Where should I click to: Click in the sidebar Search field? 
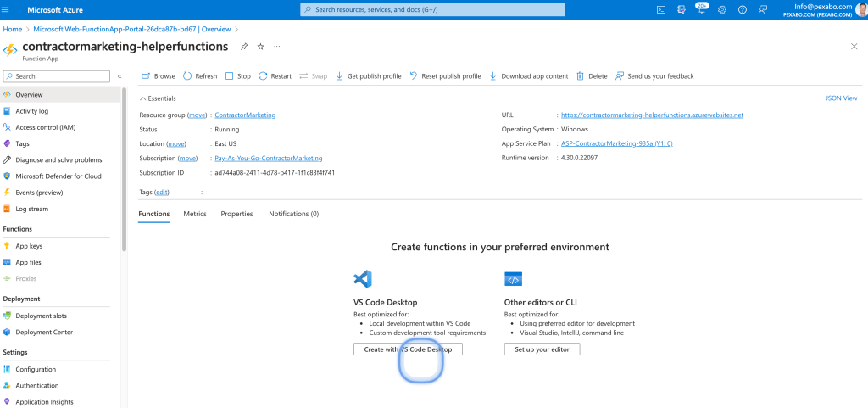click(57, 76)
